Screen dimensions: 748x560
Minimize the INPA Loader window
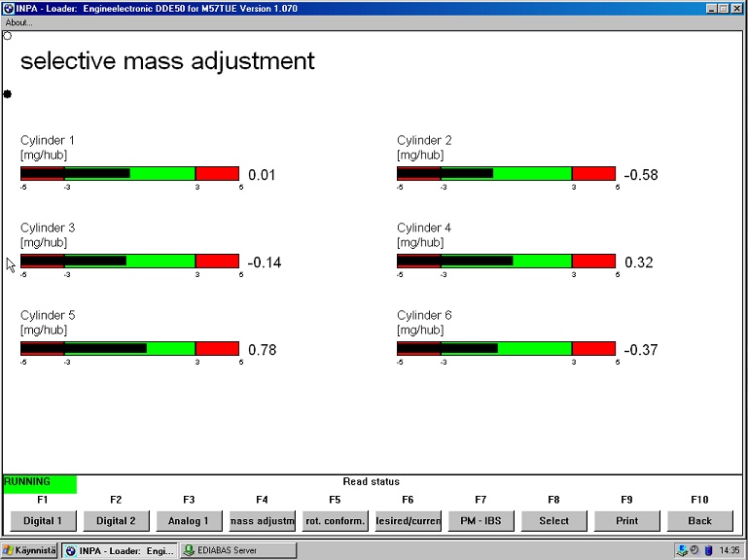click(710, 8)
